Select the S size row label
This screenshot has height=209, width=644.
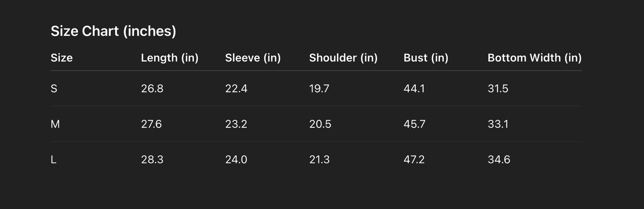tap(54, 89)
